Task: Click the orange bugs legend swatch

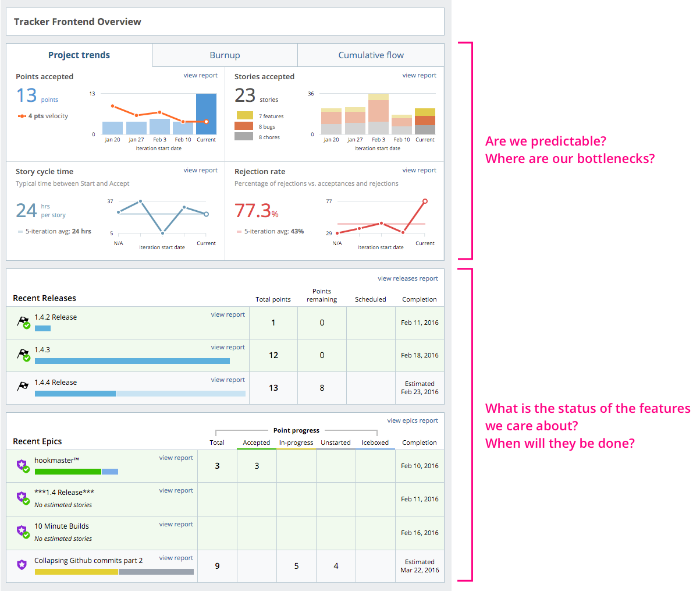Action: pyautogui.click(x=244, y=126)
